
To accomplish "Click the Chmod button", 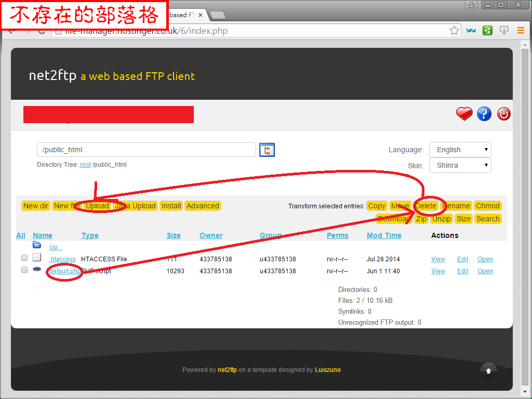I will tap(487, 206).
